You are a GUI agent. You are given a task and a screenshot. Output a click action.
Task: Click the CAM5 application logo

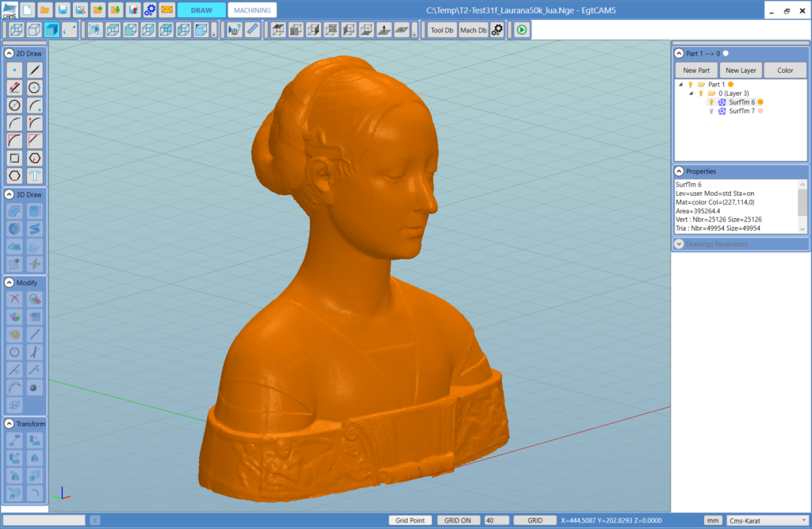pyautogui.click(x=10, y=10)
